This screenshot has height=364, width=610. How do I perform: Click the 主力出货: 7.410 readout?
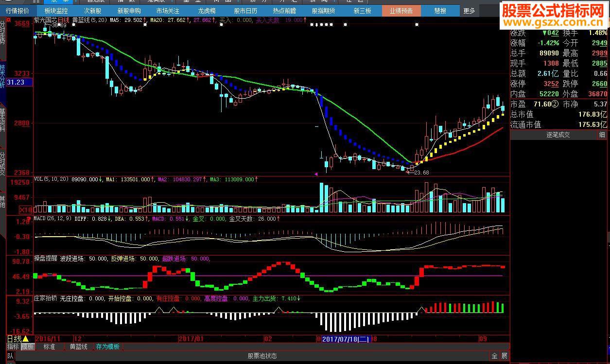coord(277,298)
